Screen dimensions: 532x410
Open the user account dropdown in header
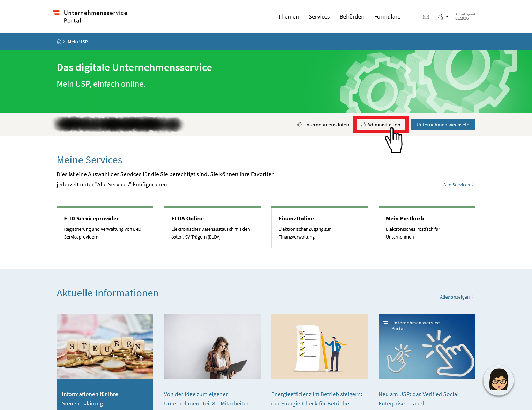(x=443, y=17)
